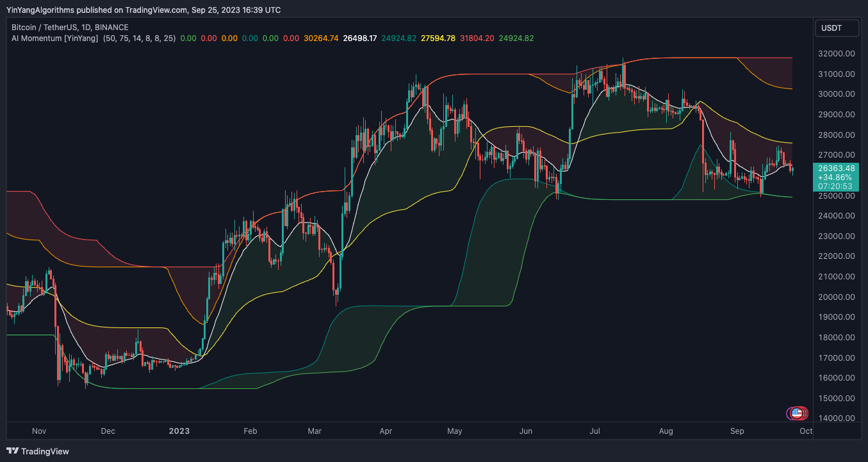Click the +34.86% change label
Screen dimensions: 868x462
834,177
